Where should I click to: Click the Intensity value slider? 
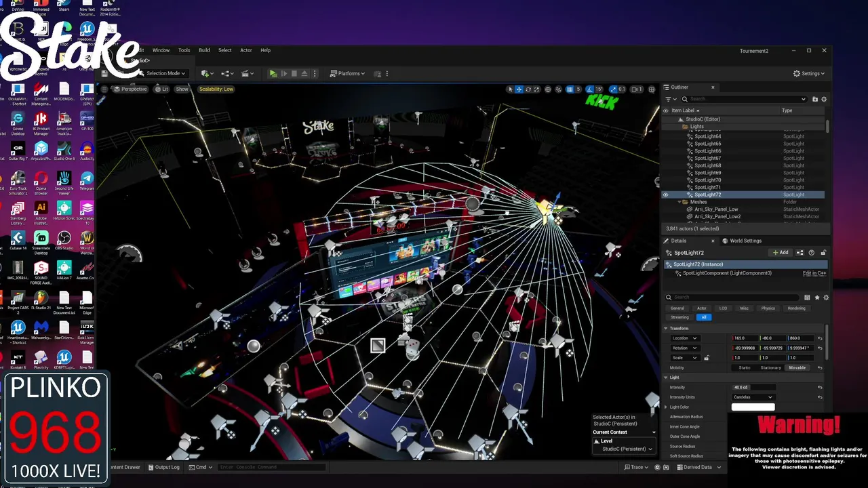pos(754,388)
